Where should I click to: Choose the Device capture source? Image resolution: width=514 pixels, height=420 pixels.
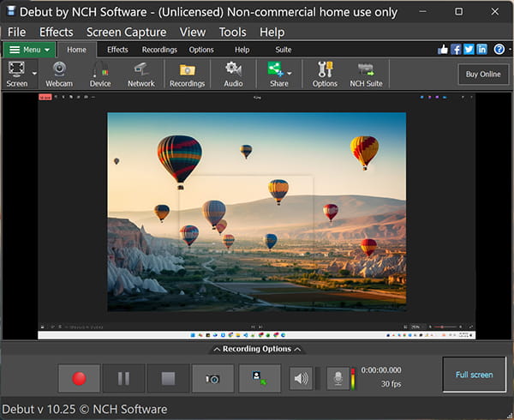pos(100,75)
